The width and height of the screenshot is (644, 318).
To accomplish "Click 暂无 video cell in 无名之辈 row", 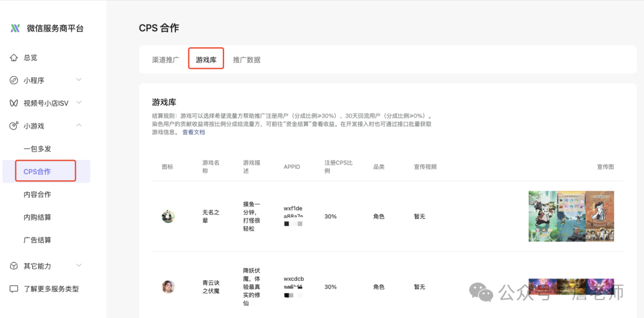I will (x=419, y=217).
